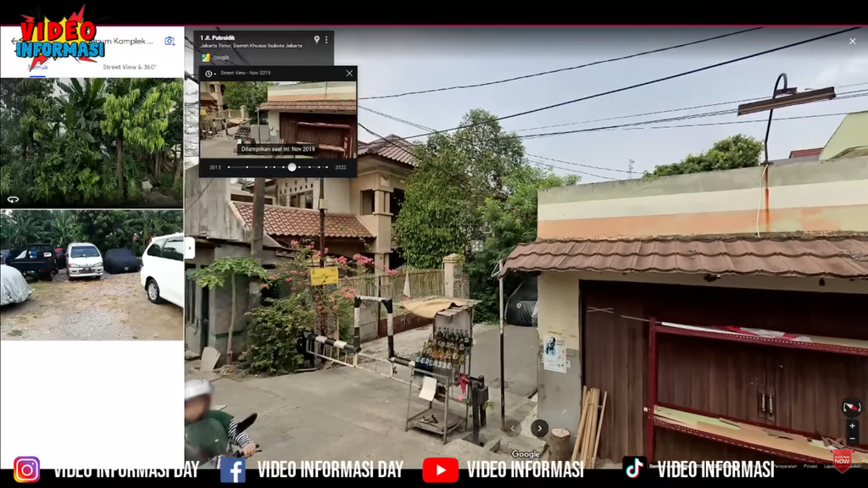The image size is (868, 488).
Task: Close the Street View time travel panel
Action: [x=349, y=74]
